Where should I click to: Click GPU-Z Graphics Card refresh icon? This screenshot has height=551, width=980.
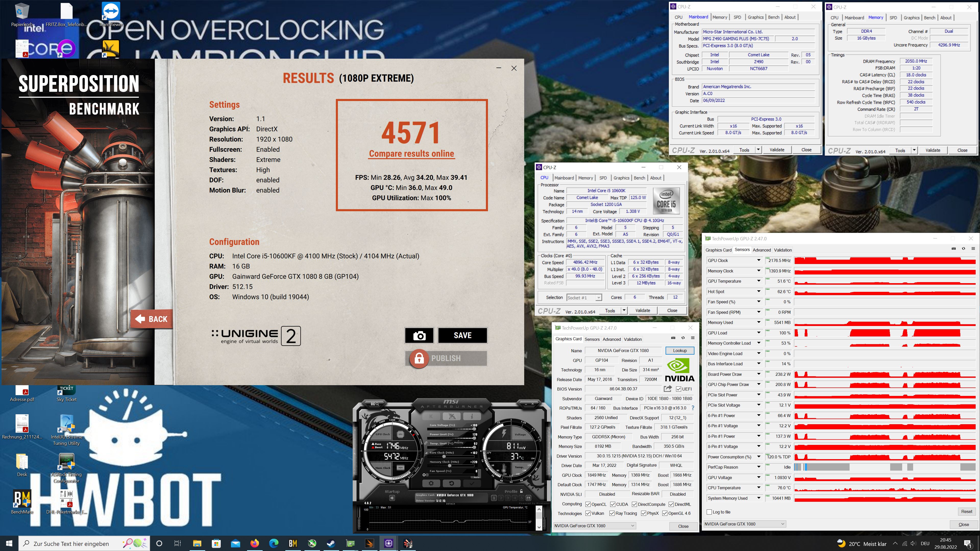[683, 338]
